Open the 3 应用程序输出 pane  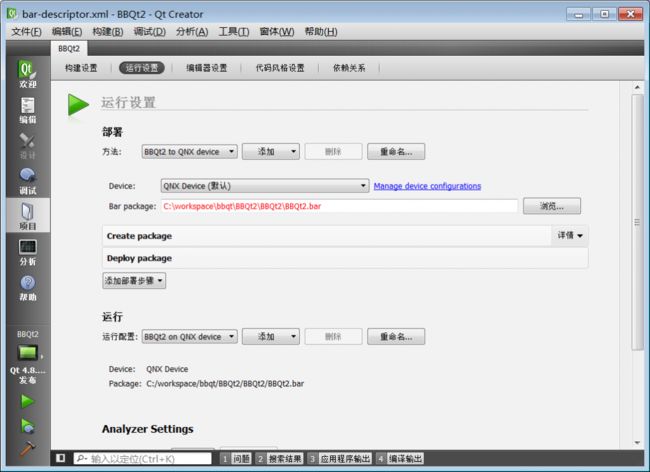340,458
